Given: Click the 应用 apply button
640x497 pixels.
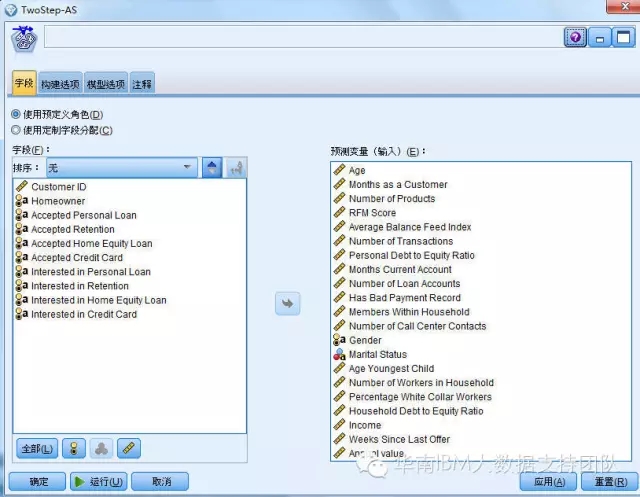Looking at the screenshot, I should 548,481.
